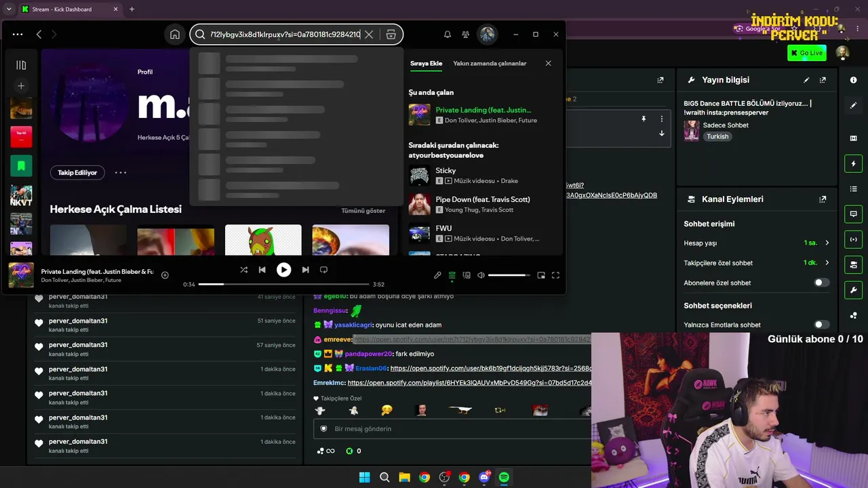
Task: Pop out the Kanal Eylemleri panel
Action: pyautogui.click(x=823, y=199)
